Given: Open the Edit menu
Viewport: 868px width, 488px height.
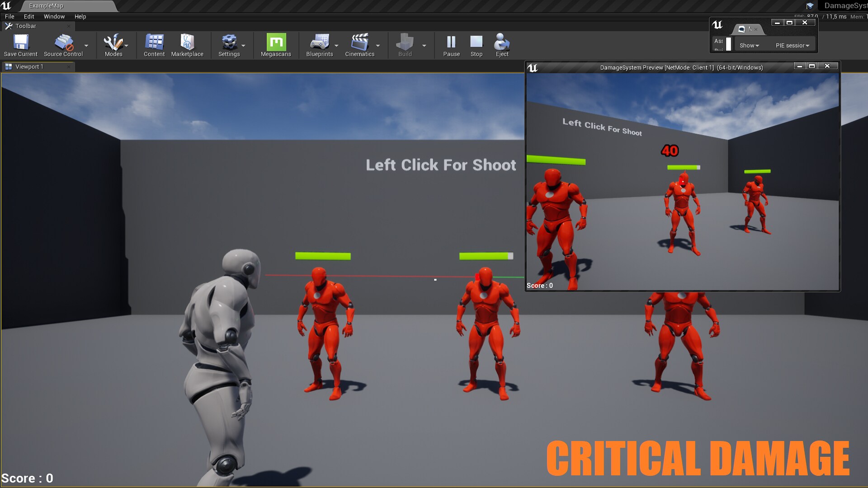Looking at the screenshot, I should 29,17.
